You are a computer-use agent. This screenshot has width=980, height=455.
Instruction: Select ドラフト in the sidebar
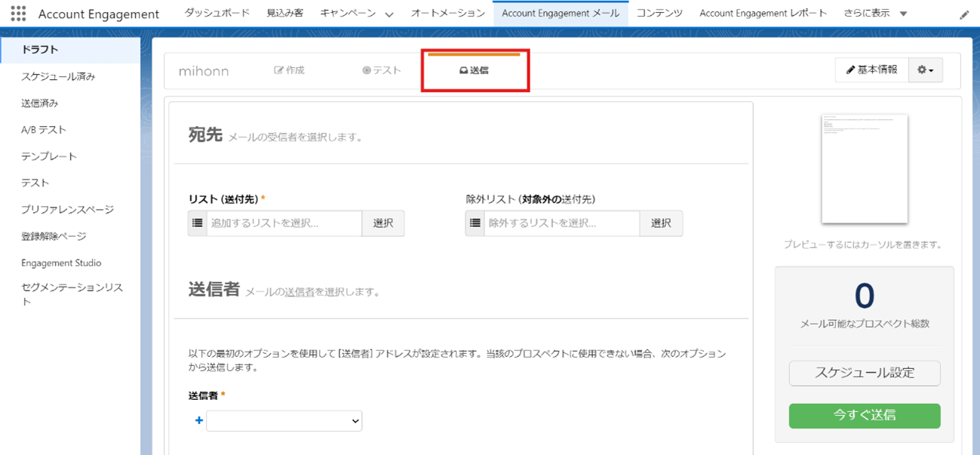(x=70, y=50)
